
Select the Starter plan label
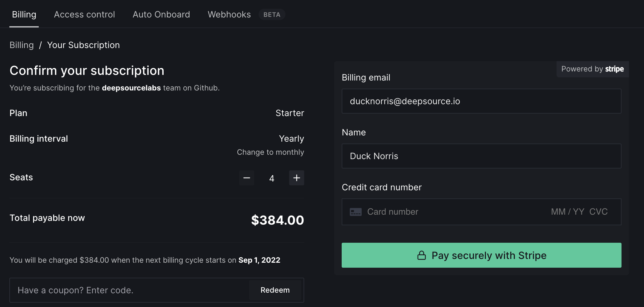point(290,113)
